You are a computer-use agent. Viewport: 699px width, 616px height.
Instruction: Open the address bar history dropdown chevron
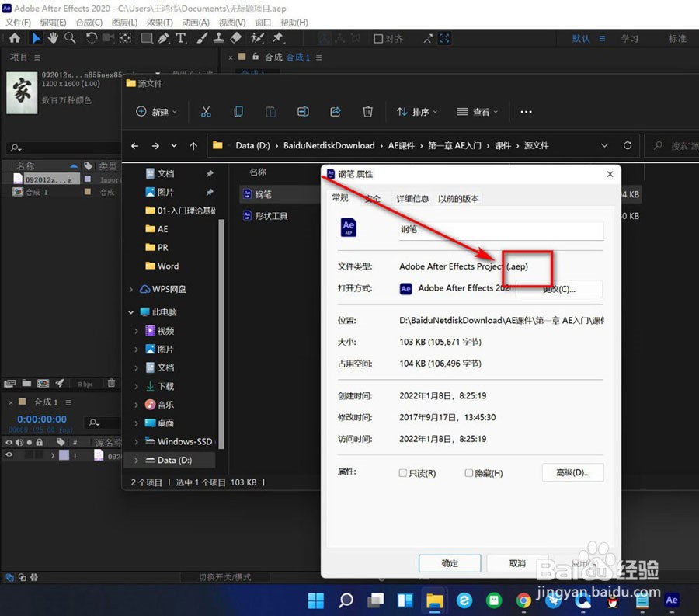point(604,145)
